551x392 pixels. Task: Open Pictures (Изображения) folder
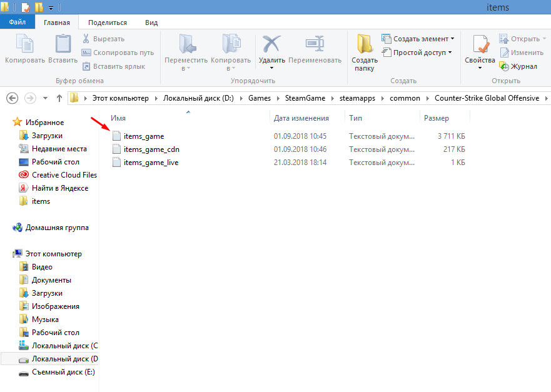coord(49,306)
